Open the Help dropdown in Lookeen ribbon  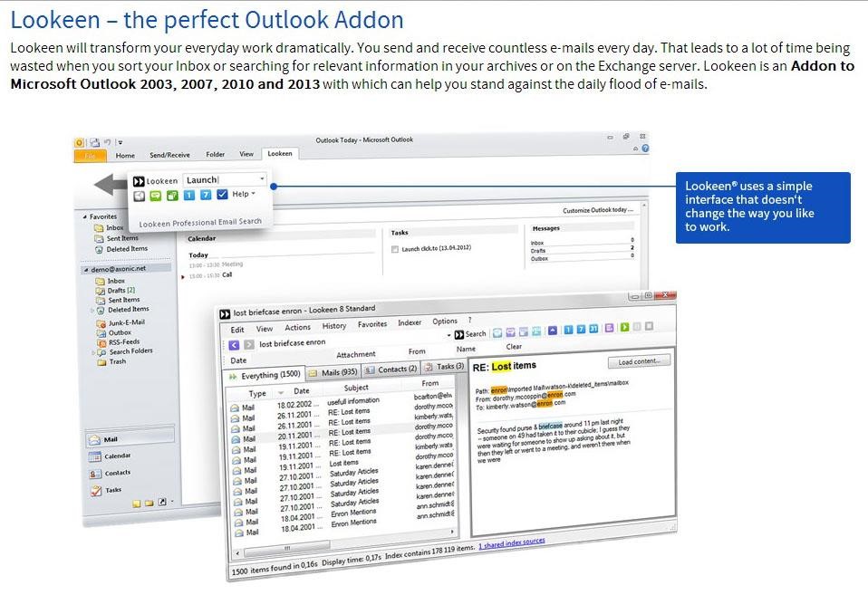[244, 194]
